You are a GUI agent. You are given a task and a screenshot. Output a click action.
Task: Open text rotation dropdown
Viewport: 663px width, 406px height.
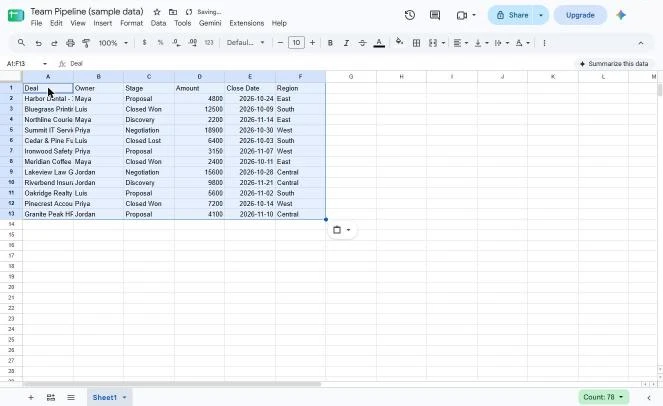click(x=523, y=43)
